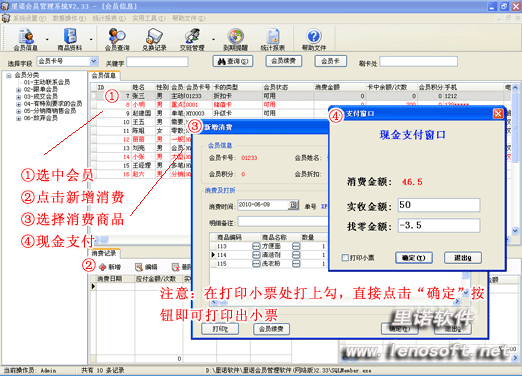Open the 会员信息 toolbar icon

tap(26, 40)
